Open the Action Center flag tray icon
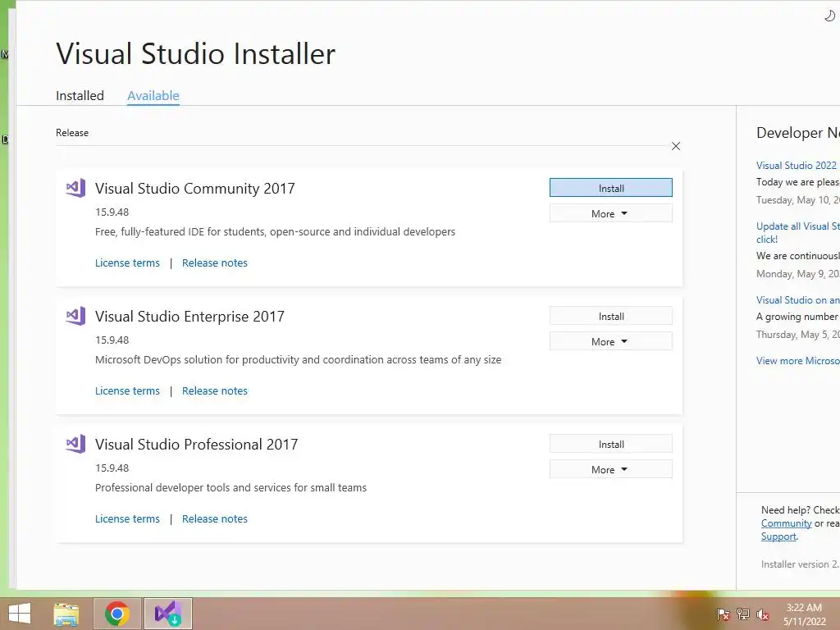The image size is (840, 630). (x=724, y=614)
